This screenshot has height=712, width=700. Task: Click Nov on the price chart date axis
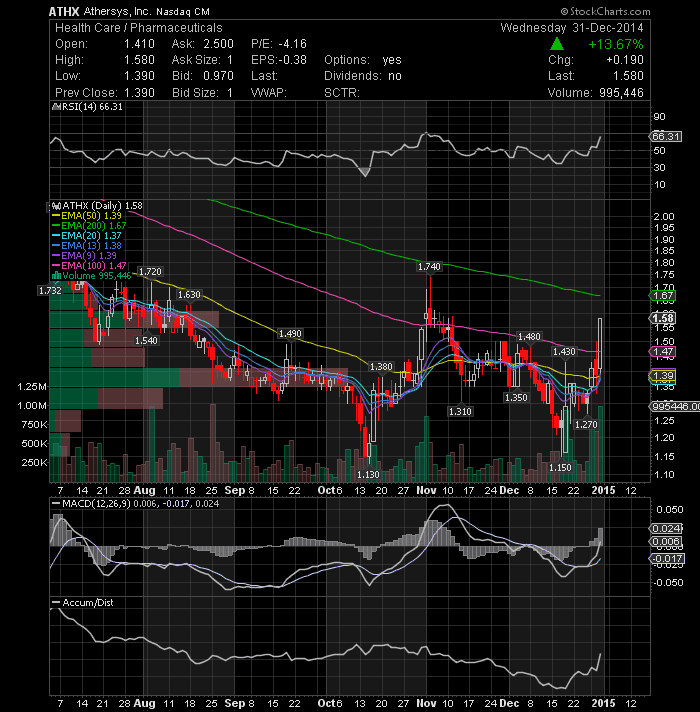tap(426, 490)
